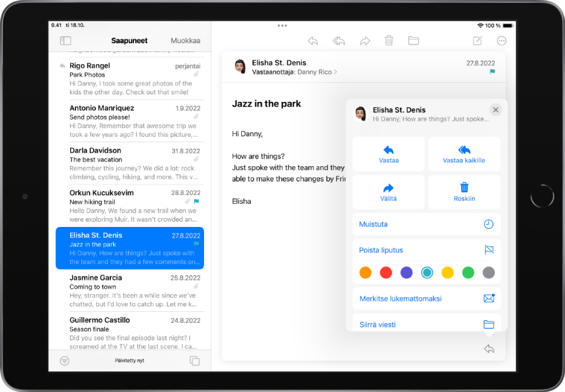Open the more options ellipsis button
Viewport: 565px width, 392px height.
coord(501,41)
